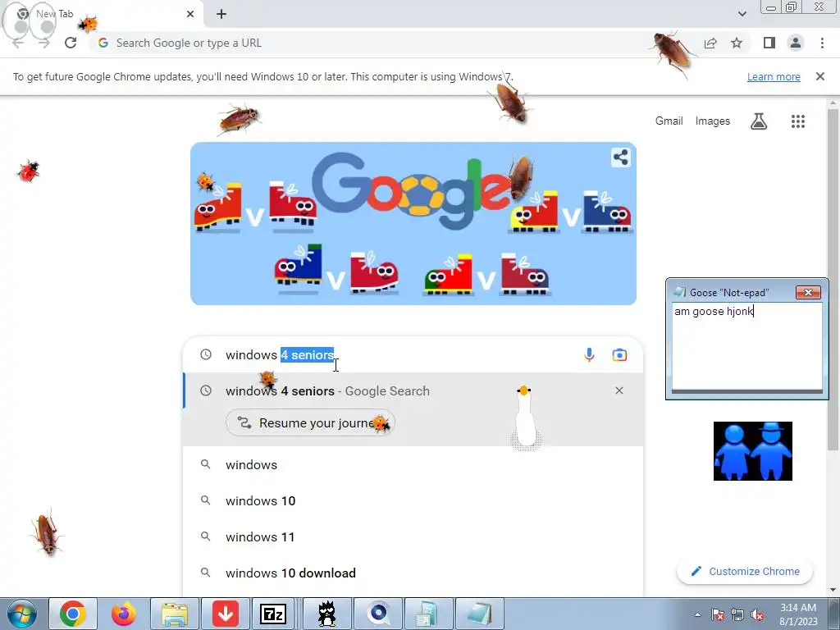Reload the page in Chrome

(71, 43)
